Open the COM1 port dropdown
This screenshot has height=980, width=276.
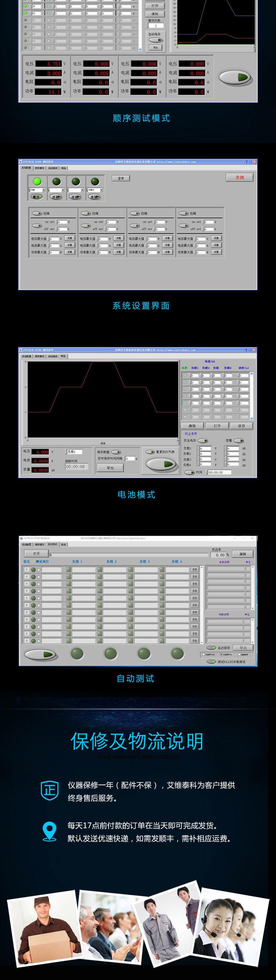coord(44,190)
